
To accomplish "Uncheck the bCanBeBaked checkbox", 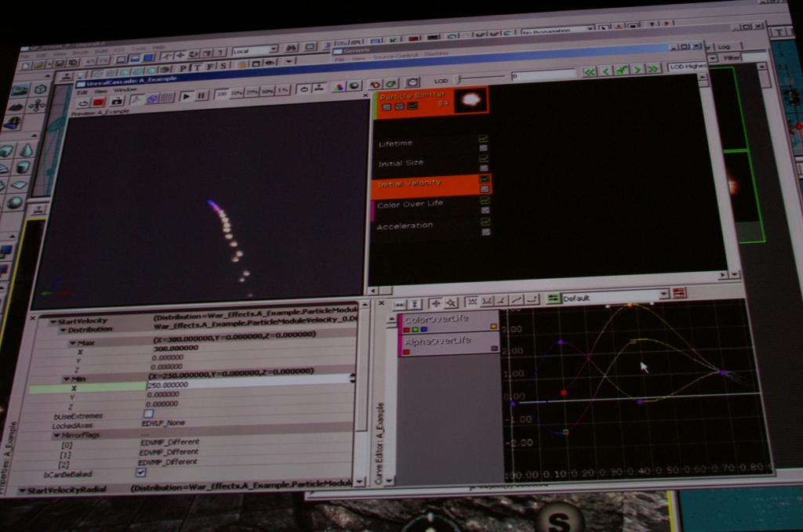I will click(x=141, y=472).
